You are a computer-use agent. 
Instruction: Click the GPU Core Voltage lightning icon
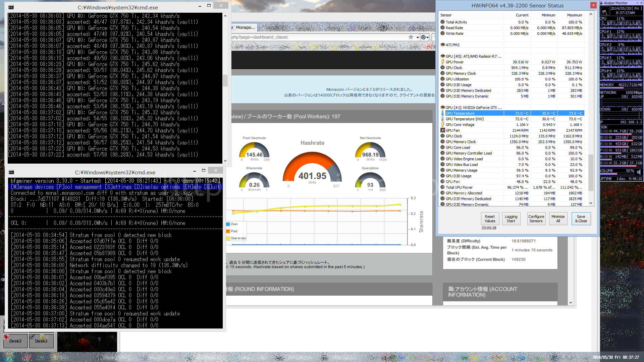(443, 125)
